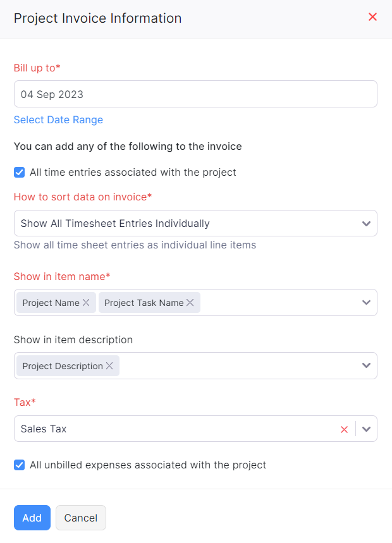
Task: Uncheck all time entries associated with project
Action: [x=19, y=172]
